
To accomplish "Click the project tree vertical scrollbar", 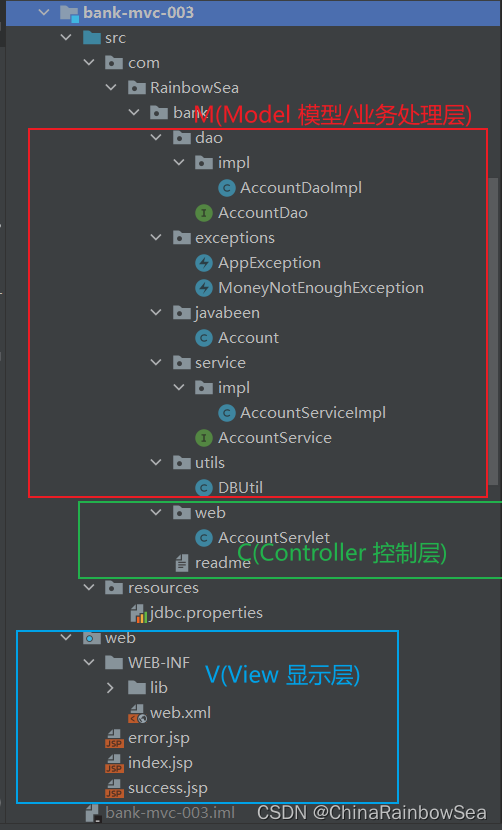I will click(x=494, y=328).
